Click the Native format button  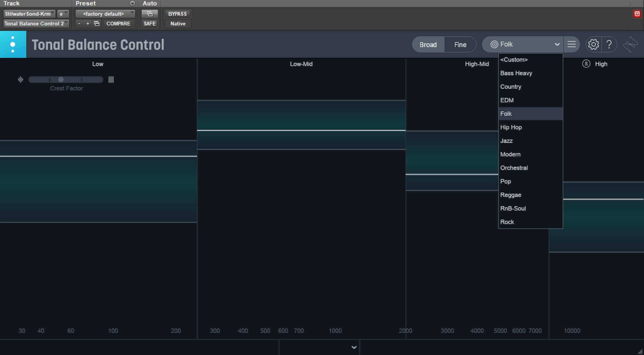178,24
